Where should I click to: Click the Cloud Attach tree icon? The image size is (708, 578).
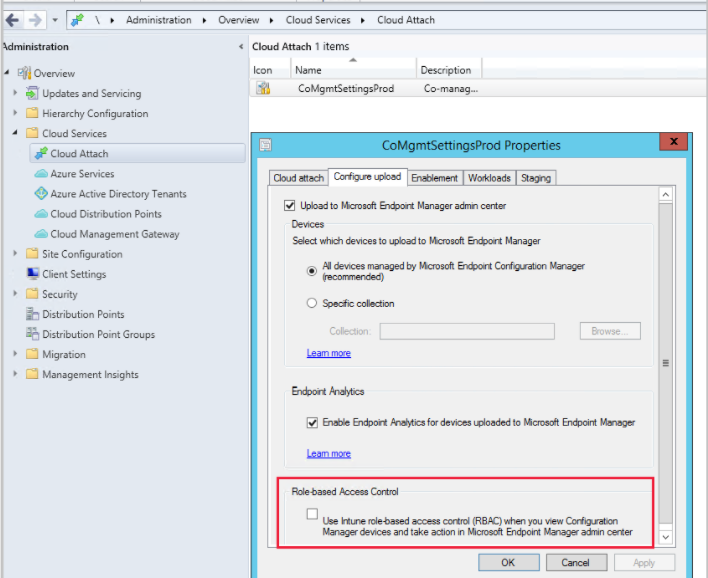point(41,153)
